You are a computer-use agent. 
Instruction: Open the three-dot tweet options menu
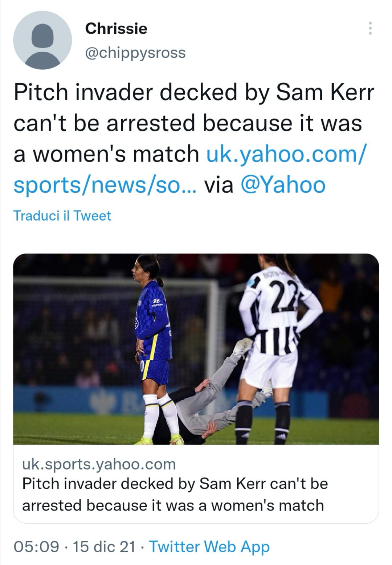[370, 28]
